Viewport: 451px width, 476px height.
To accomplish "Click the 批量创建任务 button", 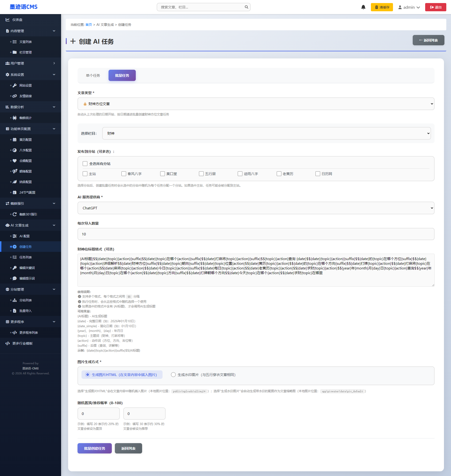I will 94,448.
